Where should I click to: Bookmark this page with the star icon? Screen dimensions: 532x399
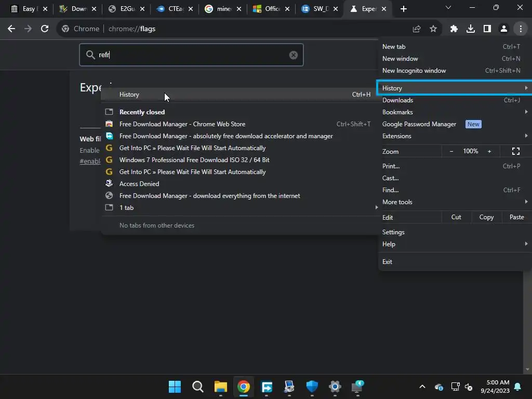click(x=433, y=29)
